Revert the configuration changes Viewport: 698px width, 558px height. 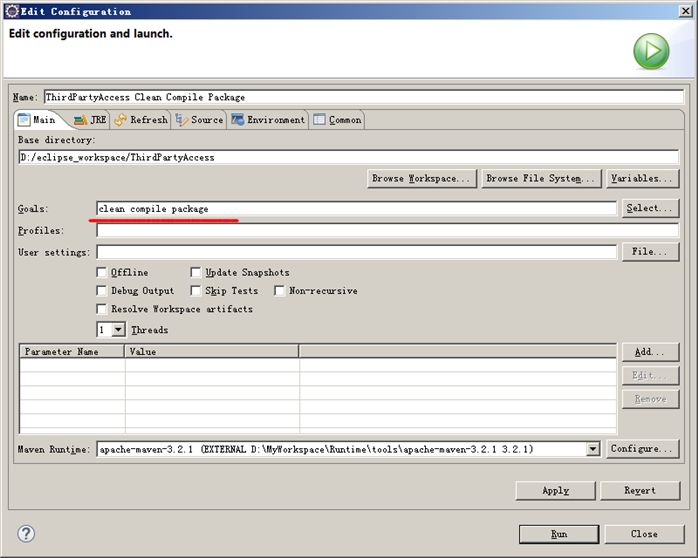640,490
